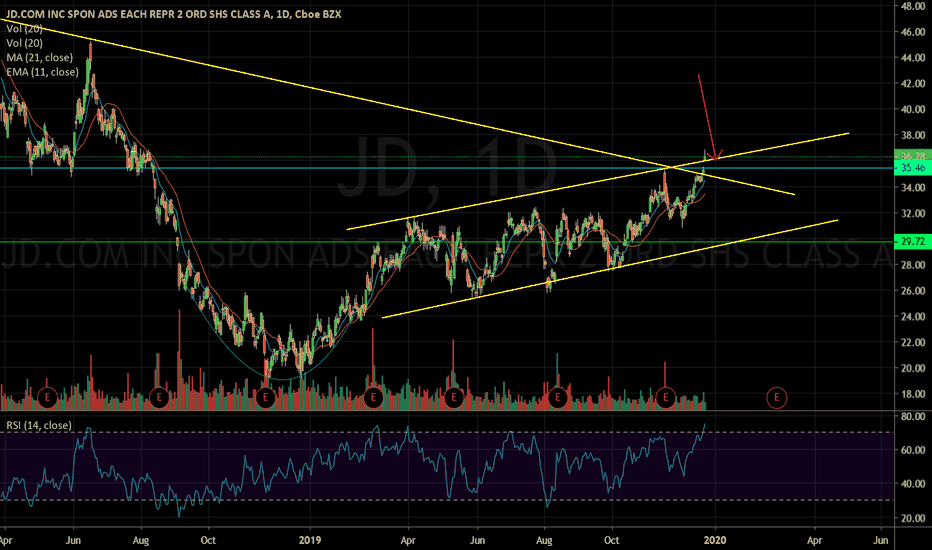Click the hollow upcoming earnings E marker in 2020
The height and width of the screenshot is (550, 932).
click(776, 397)
